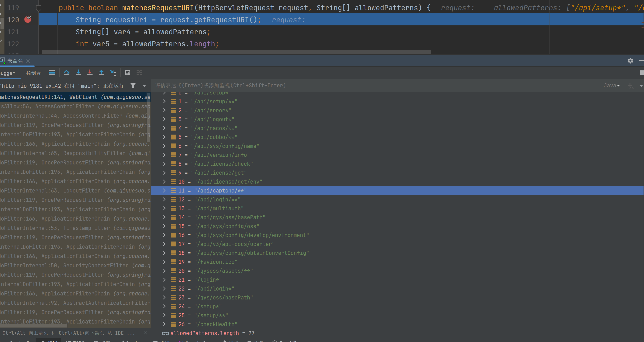Click the red Force Step Into icon
The height and width of the screenshot is (342, 644).
[x=90, y=73]
